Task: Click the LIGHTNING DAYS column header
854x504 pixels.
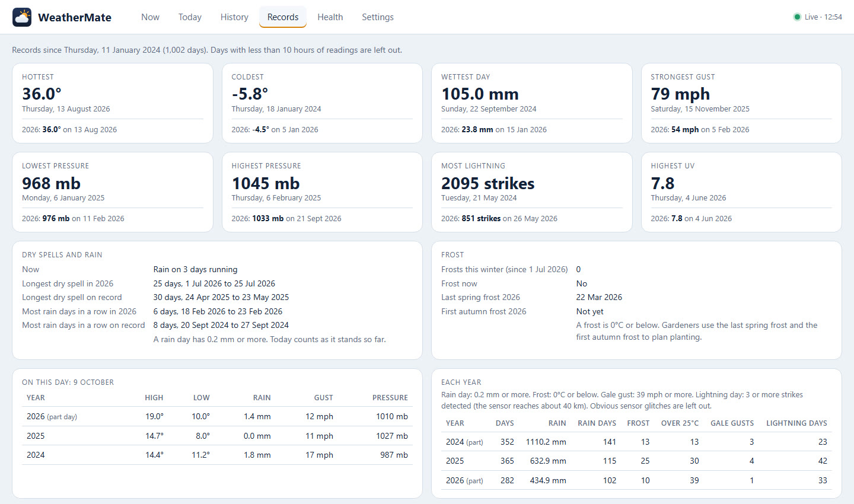Action: pos(796,423)
